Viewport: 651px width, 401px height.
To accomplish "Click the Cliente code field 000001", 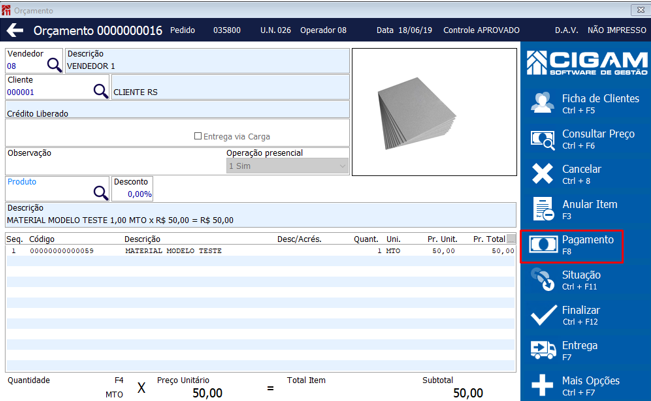I will [49, 92].
